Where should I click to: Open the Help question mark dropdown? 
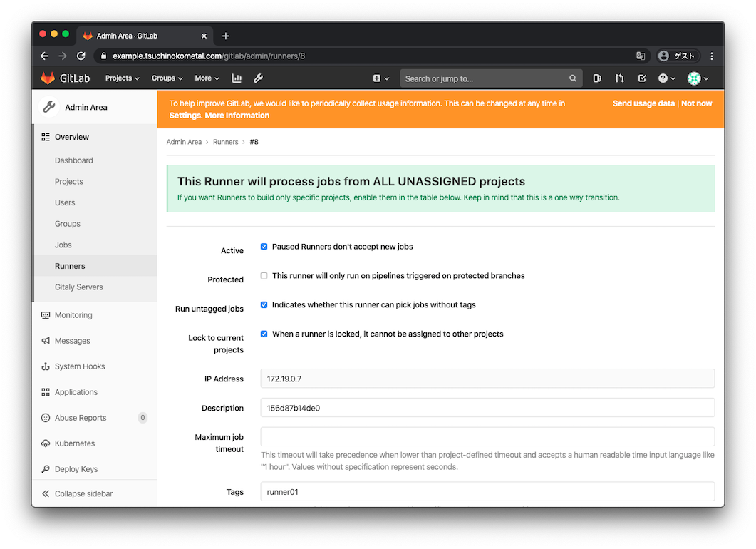pos(667,78)
